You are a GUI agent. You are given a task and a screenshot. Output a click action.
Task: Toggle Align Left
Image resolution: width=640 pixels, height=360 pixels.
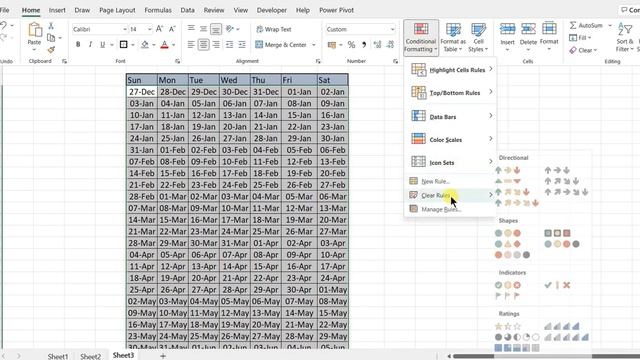point(191,44)
